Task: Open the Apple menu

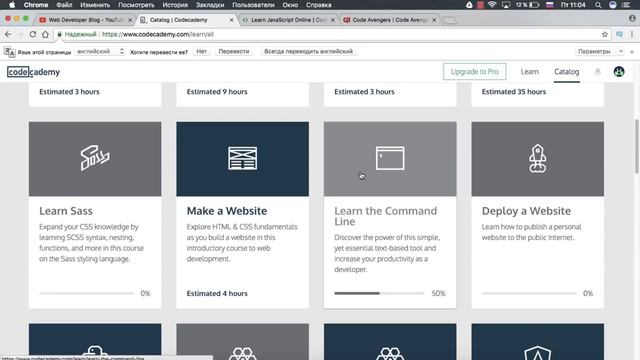Action: click(12, 5)
